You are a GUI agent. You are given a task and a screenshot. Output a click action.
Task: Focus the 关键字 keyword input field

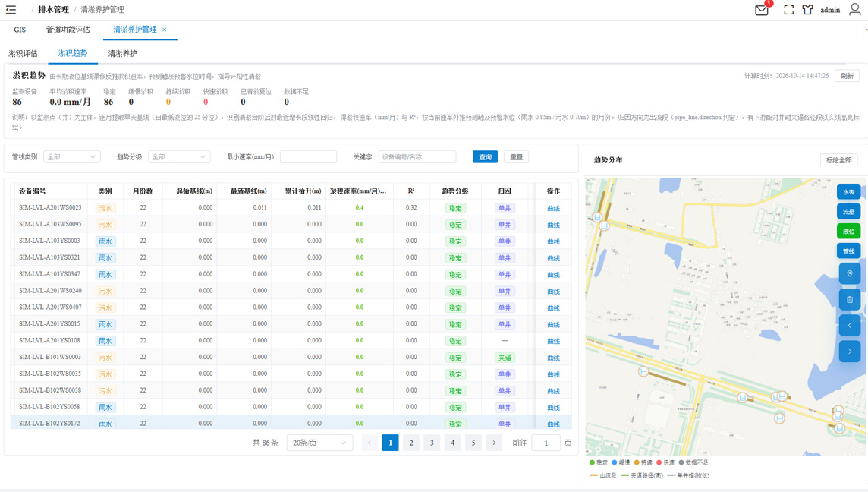point(417,157)
